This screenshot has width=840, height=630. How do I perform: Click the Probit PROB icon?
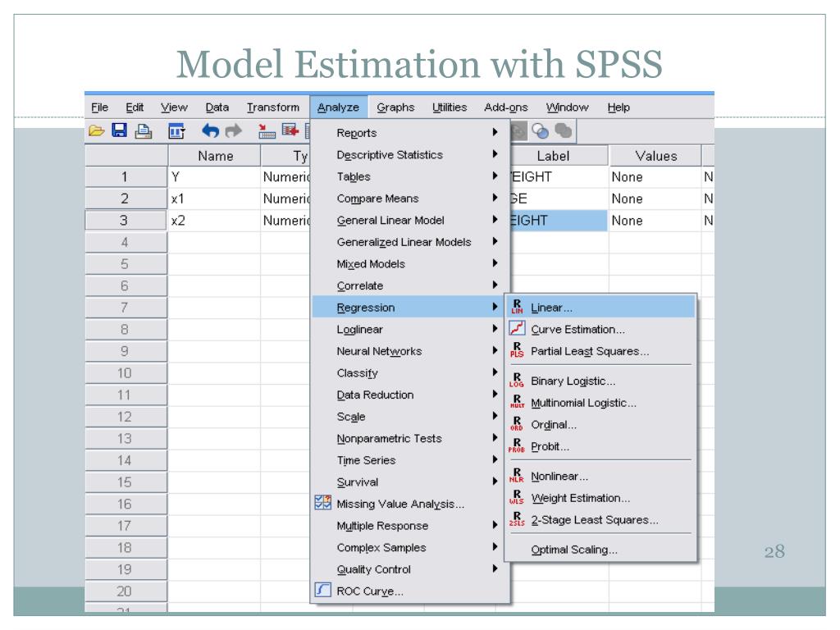click(517, 445)
